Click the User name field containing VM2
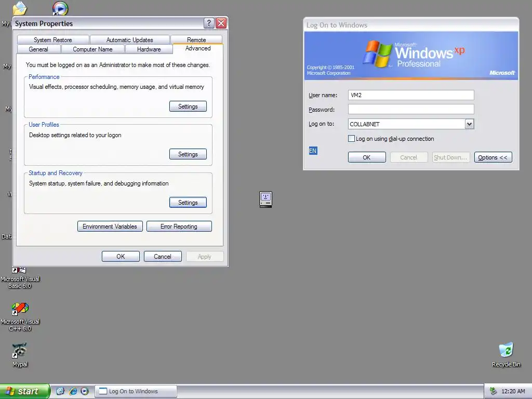The width and height of the screenshot is (532, 399). point(411,95)
